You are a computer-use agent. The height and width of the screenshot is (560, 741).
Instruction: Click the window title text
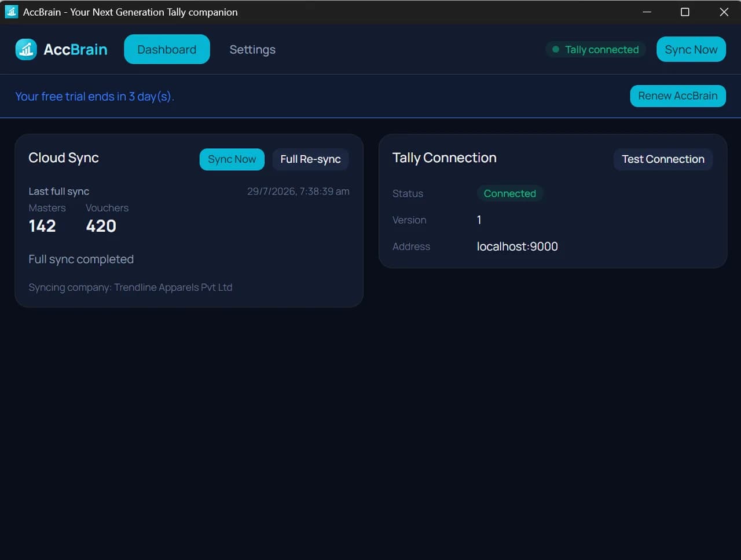click(130, 12)
